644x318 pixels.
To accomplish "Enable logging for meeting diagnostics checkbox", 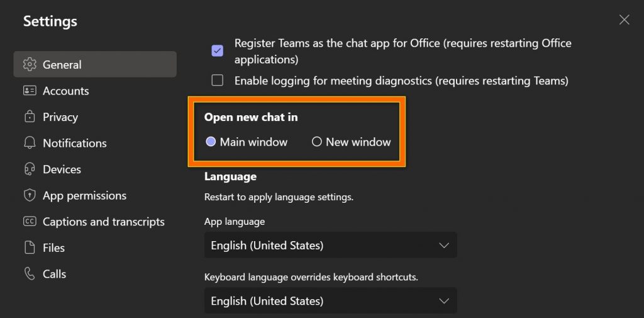I will click(x=218, y=81).
